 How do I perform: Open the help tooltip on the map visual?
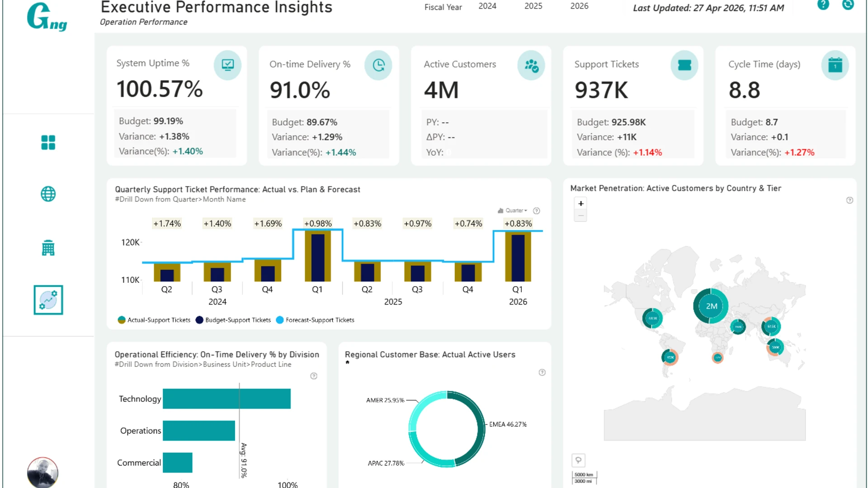click(x=849, y=201)
